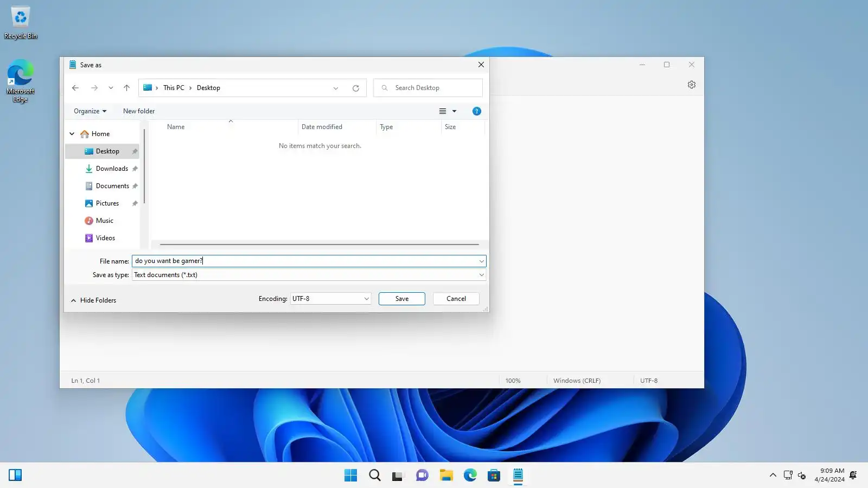
Task: Go forward in Save as dialog
Action: 94,88
